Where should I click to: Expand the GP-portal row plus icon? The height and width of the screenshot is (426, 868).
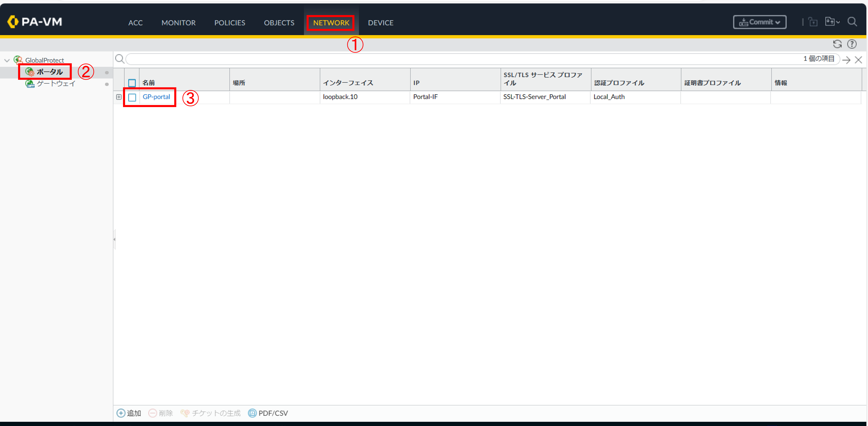[x=119, y=97]
